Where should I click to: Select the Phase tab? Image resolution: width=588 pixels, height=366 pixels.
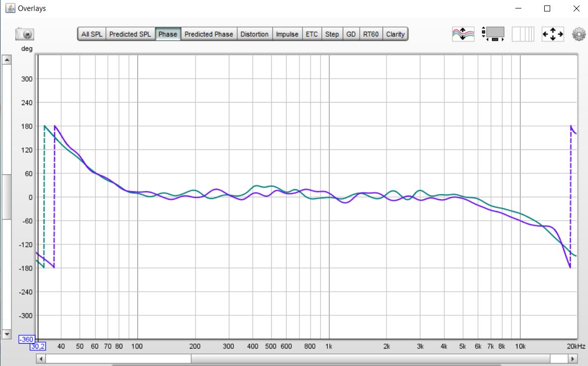click(x=168, y=34)
